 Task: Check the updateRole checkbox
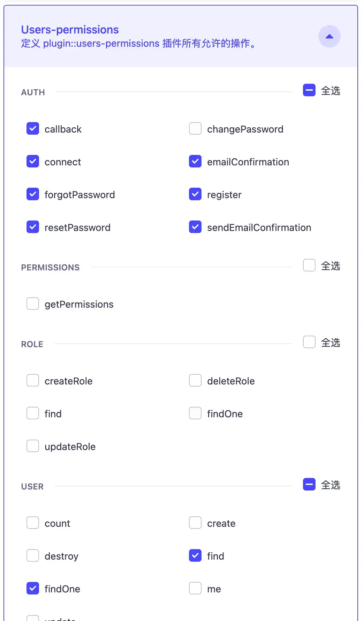33,446
